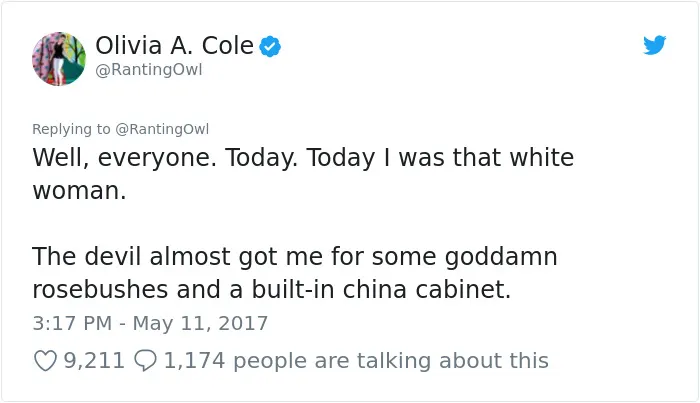
Task: Open the 1,174 replies count
Action: tap(194, 361)
